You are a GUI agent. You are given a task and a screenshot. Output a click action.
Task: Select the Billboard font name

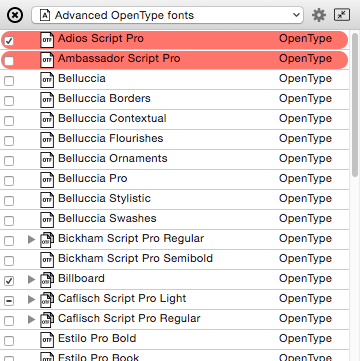point(81,278)
